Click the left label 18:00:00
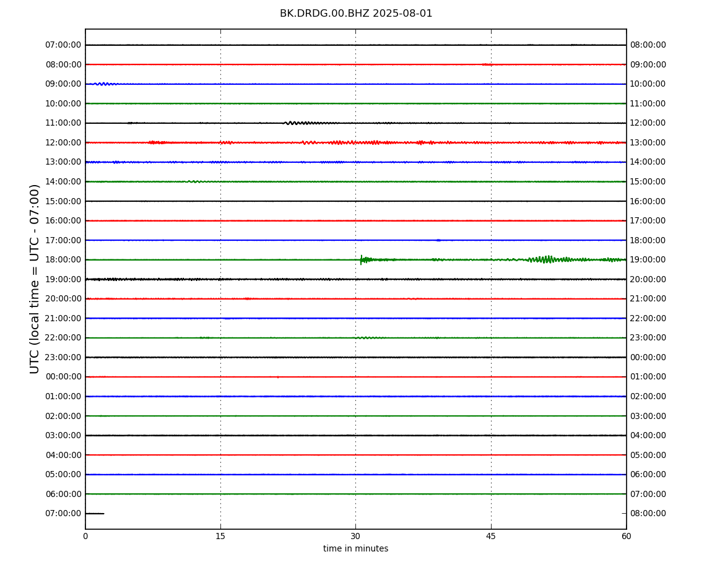This screenshot has height=588, width=712. [x=63, y=260]
